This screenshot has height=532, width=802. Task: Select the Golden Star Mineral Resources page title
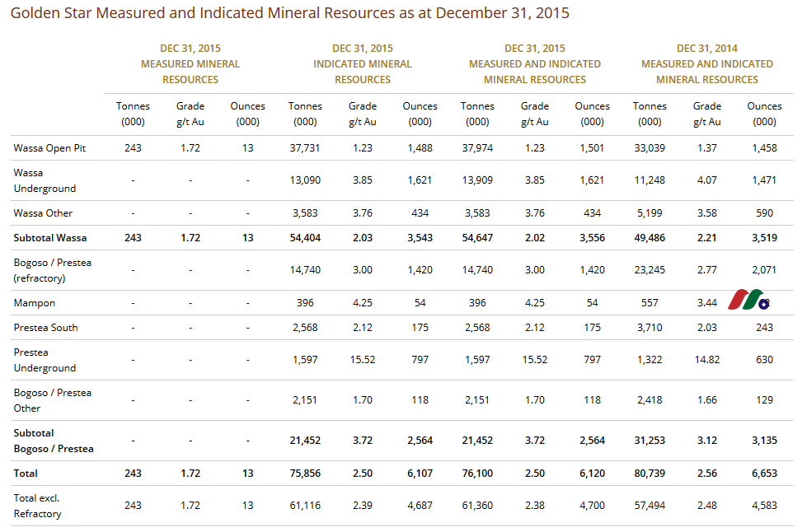click(x=289, y=13)
